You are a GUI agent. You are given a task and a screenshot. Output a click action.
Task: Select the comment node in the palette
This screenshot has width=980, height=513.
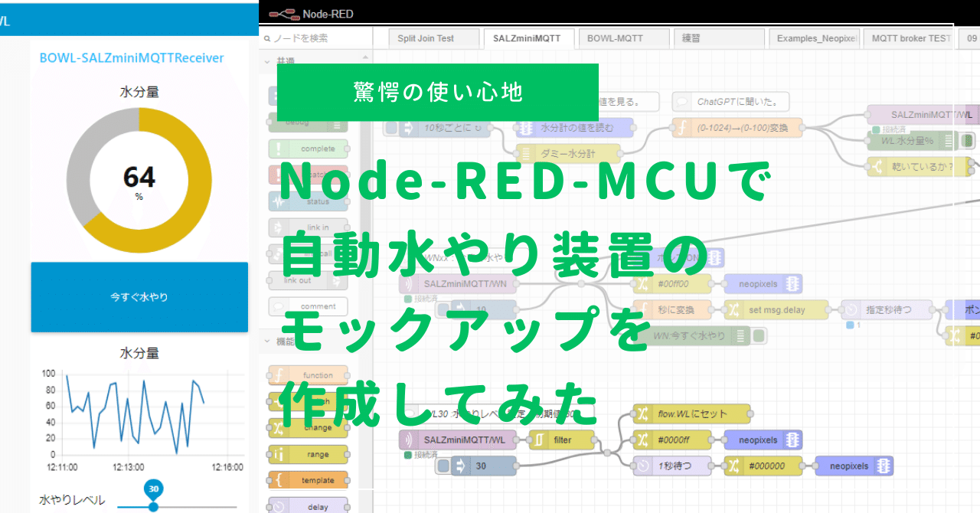click(307, 306)
